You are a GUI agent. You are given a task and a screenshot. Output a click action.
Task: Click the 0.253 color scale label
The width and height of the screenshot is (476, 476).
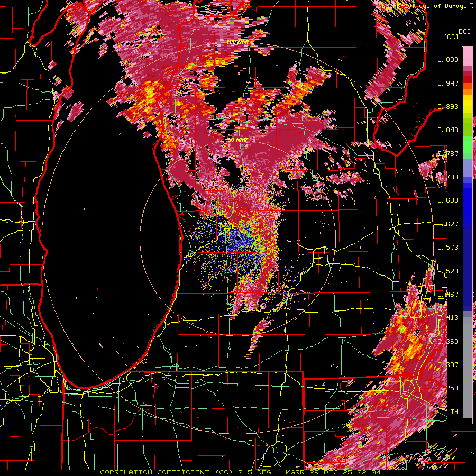click(x=448, y=388)
